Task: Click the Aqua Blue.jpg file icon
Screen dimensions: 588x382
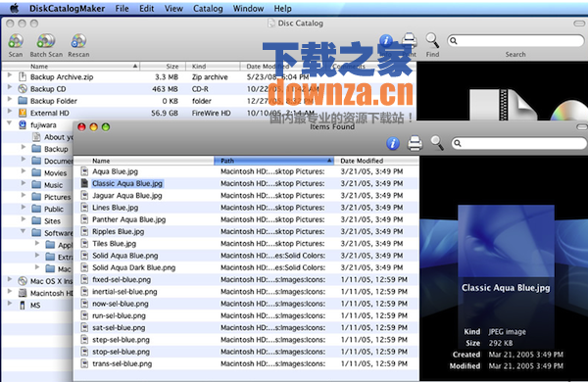Action: pyautogui.click(x=84, y=171)
